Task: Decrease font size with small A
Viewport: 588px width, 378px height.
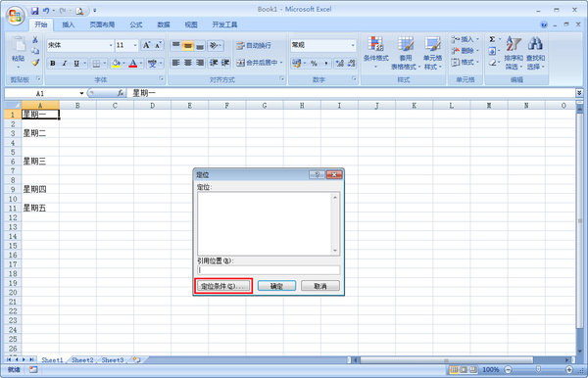Action: tap(158, 45)
